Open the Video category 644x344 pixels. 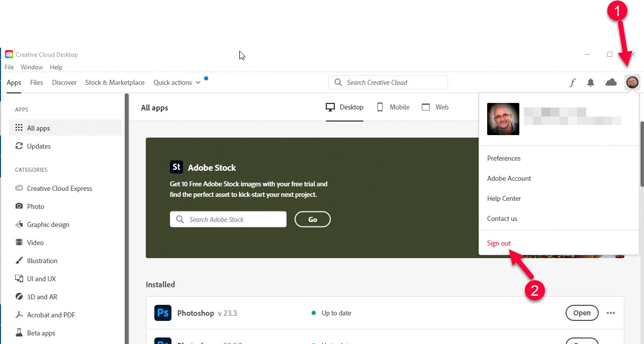(x=65, y=243)
